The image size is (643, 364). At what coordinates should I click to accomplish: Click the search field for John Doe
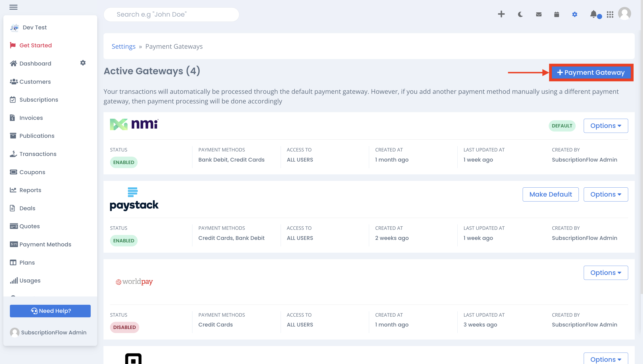171,14
